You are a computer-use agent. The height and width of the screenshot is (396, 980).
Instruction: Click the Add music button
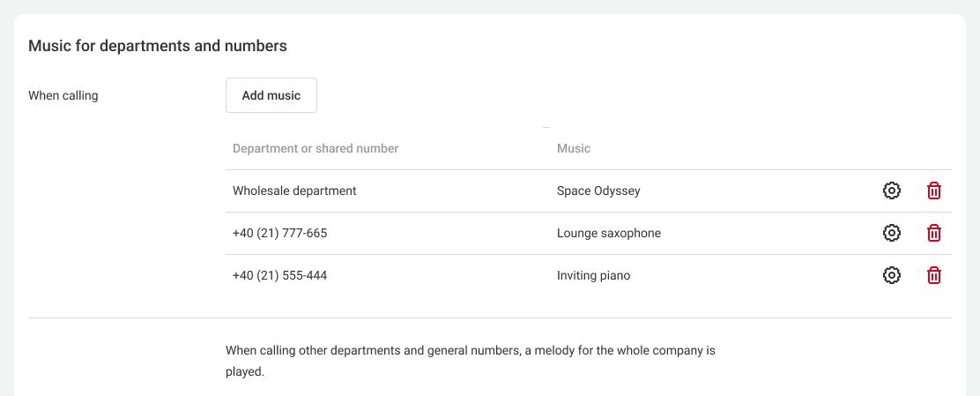point(271,95)
